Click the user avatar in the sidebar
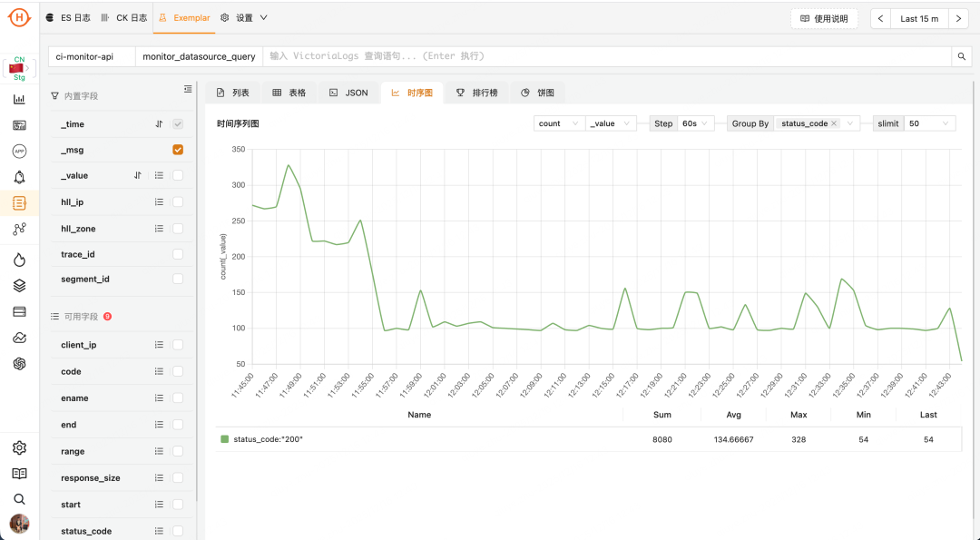The width and height of the screenshot is (980, 540). 19,524
